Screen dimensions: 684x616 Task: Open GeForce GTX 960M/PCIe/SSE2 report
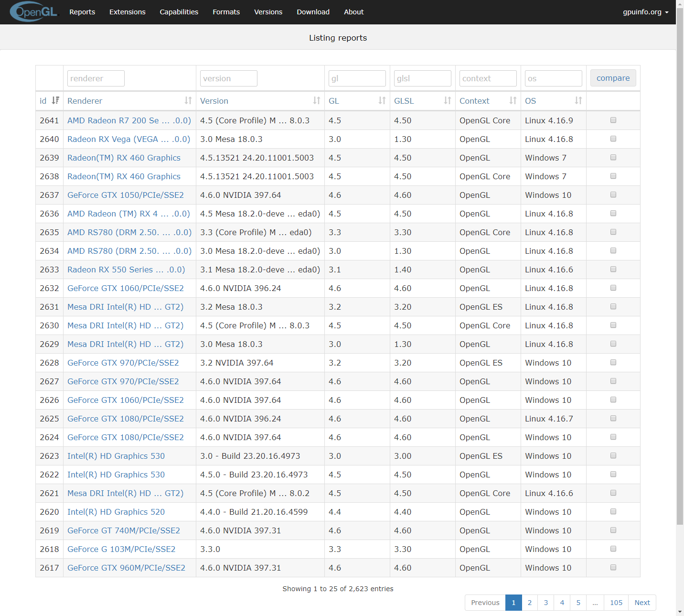(x=126, y=568)
